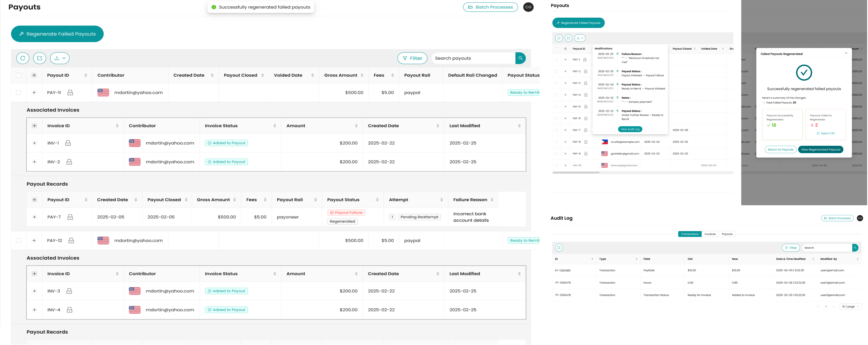
Task: Click magnifier button beside Search payouts field
Action: click(x=520, y=58)
